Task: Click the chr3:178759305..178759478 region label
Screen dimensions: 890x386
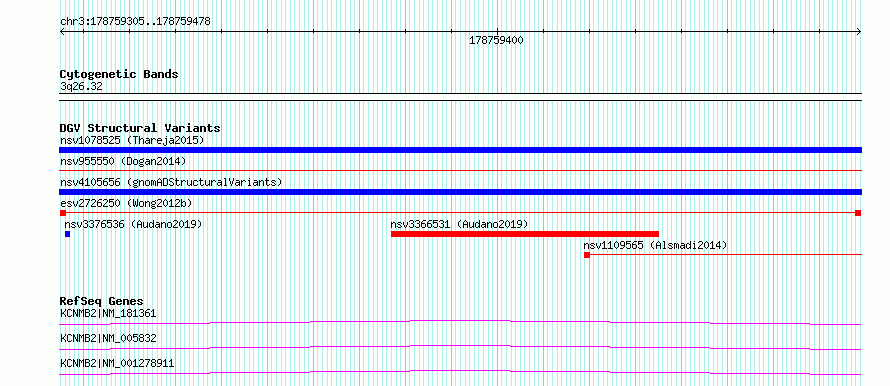Action: (135, 22)
